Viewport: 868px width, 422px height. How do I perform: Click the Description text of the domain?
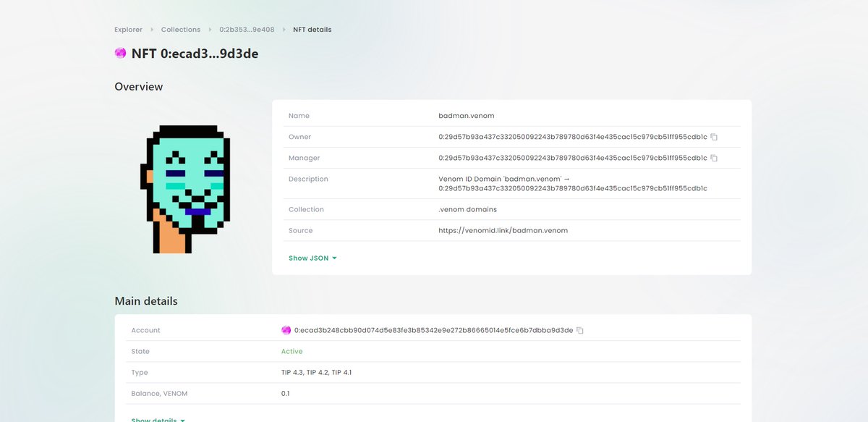pyautogui.click(x=573, y=183)
